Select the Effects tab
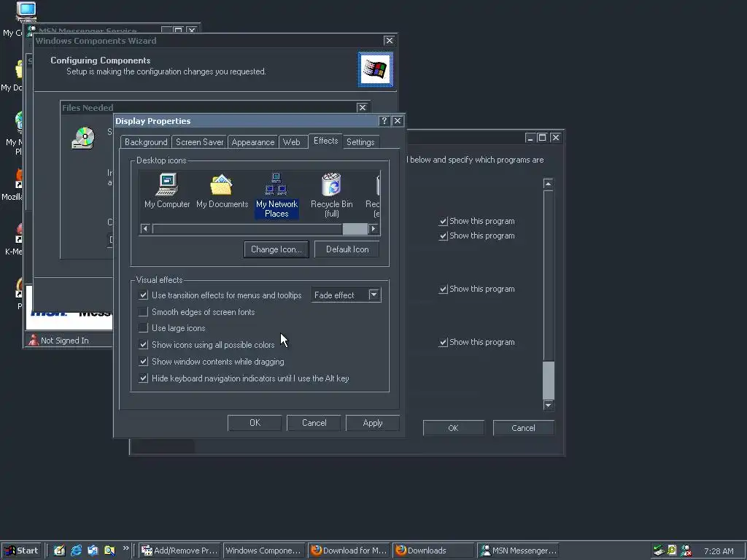Viewport: 747px width, 560px height. [x=326, y=141]
